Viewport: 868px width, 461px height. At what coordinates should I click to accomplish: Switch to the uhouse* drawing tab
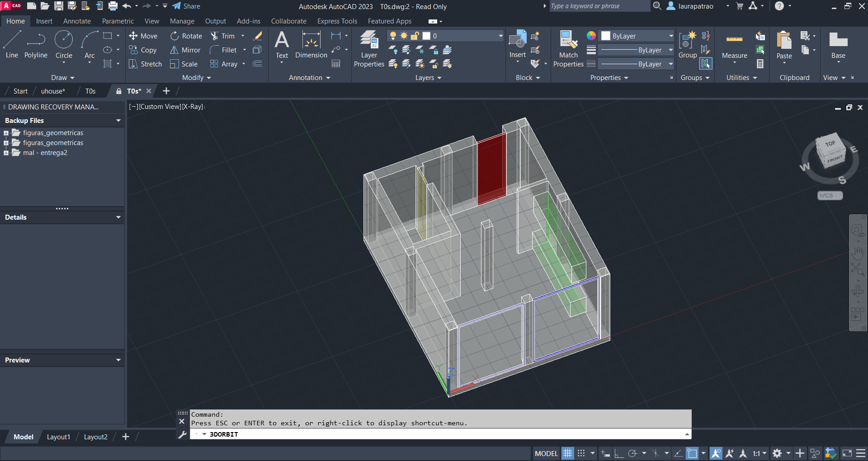tap(53, 91)
